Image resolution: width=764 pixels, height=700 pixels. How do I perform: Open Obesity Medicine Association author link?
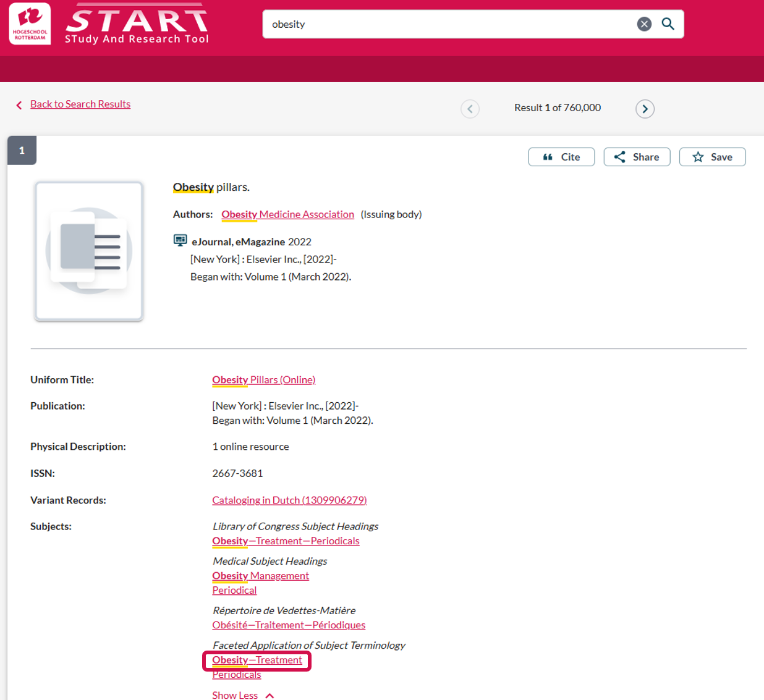pyautogui.click(x=287, y=214)
